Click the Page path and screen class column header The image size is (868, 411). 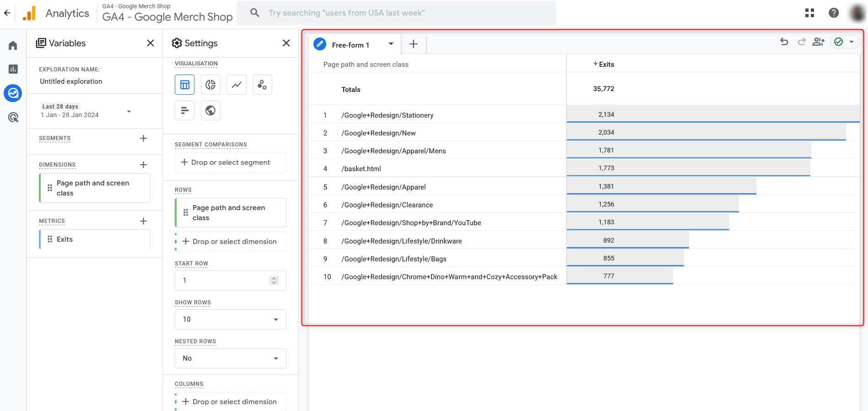[x=366, y=65]
